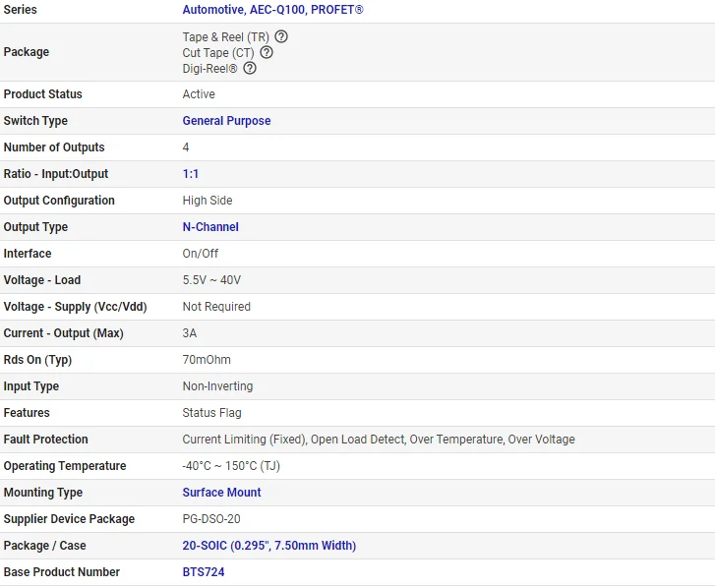Image resolution: width=715 pixels, height=588 pixels.
Task: Click the Cut Tape (CT) package text
Action: coord(218,52)
